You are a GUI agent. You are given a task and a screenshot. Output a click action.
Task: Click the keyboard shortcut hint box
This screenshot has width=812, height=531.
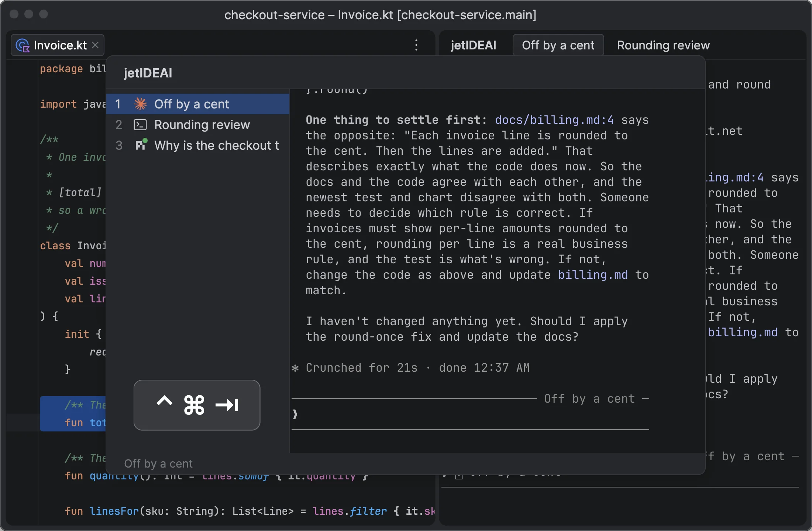[197, 405]
